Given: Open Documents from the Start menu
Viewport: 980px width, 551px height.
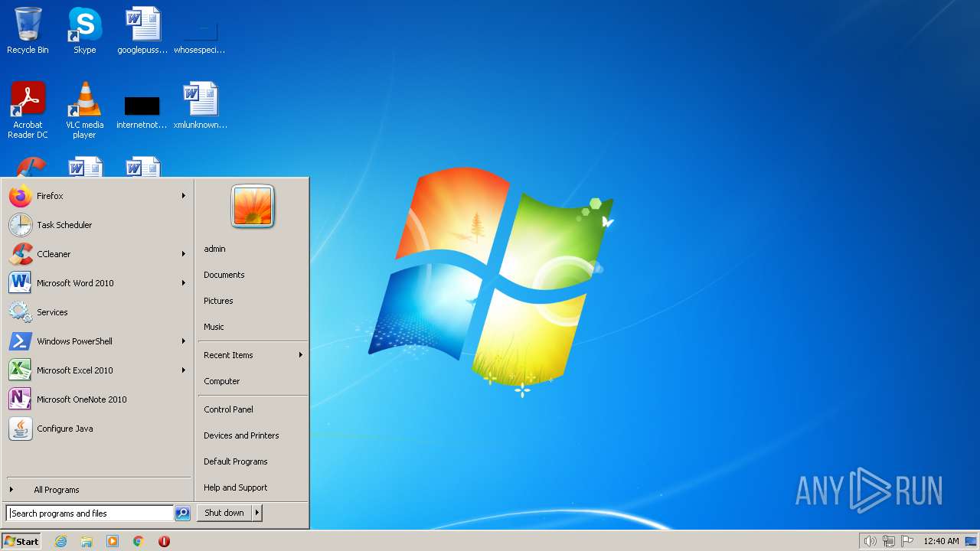Looking at the screenshot, I should [253, 275].
